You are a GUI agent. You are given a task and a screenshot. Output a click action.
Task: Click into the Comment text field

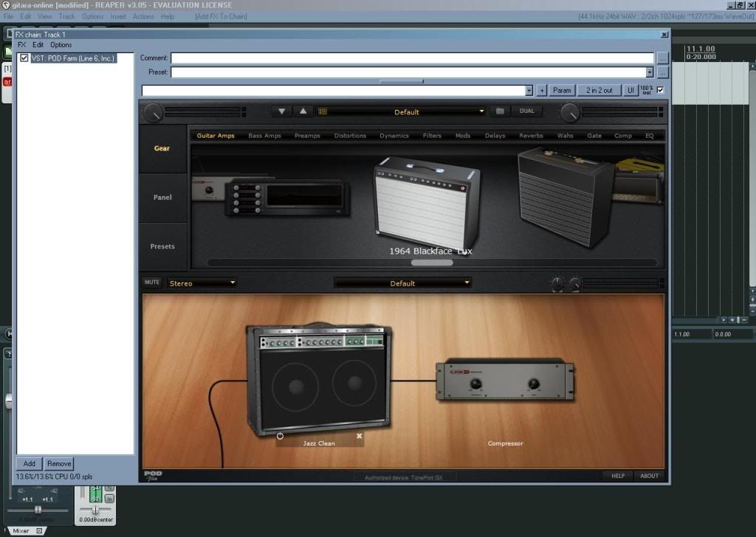tap(412, 58)
